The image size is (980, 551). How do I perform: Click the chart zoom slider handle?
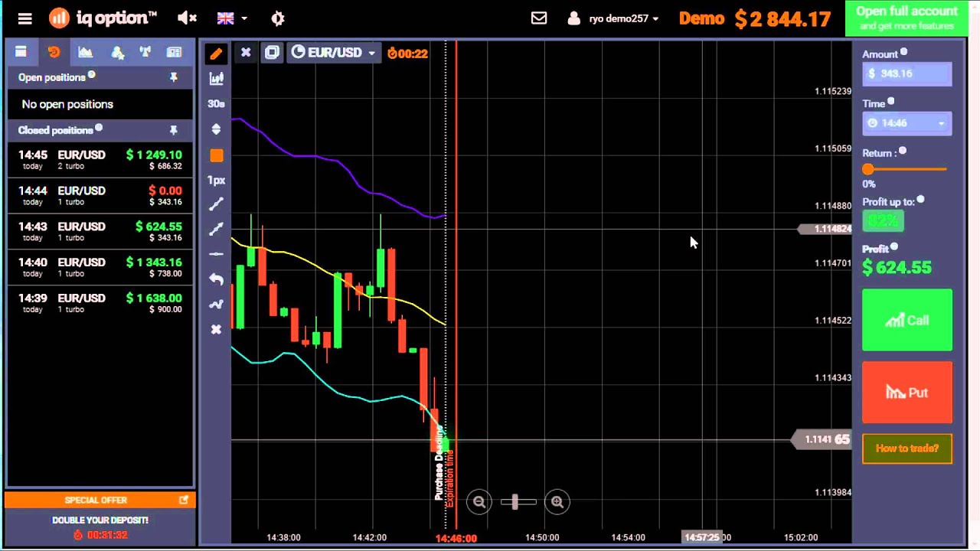coord(514,502)
